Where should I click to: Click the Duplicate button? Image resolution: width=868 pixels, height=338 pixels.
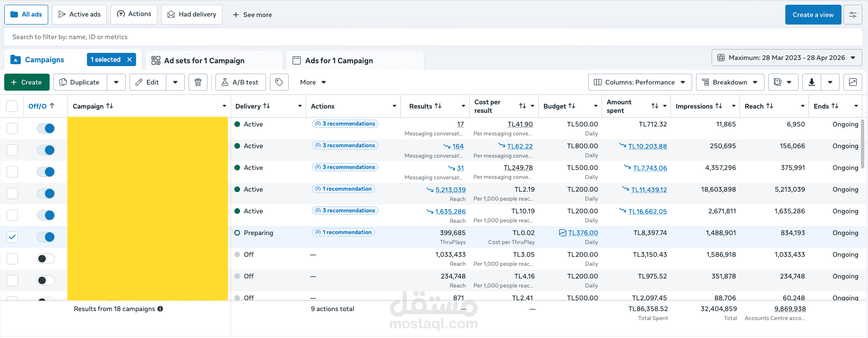(80, 82)
